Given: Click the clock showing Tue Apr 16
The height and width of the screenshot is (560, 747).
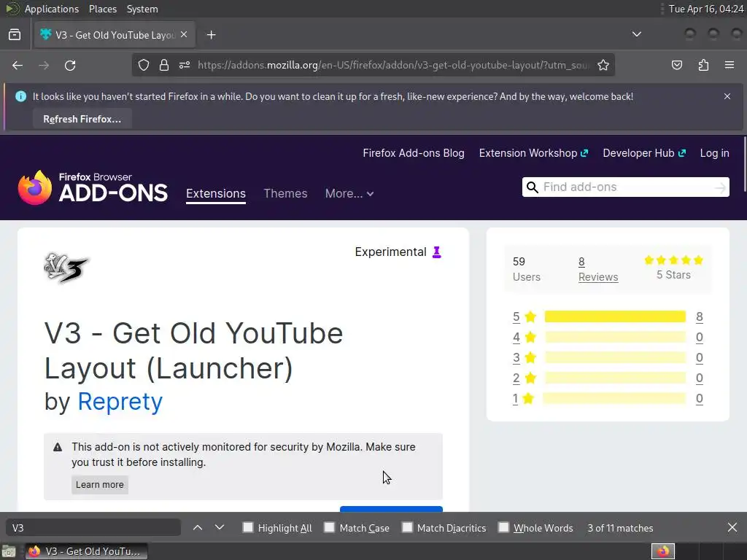Looking at the screenshot, I should (706, 9).
